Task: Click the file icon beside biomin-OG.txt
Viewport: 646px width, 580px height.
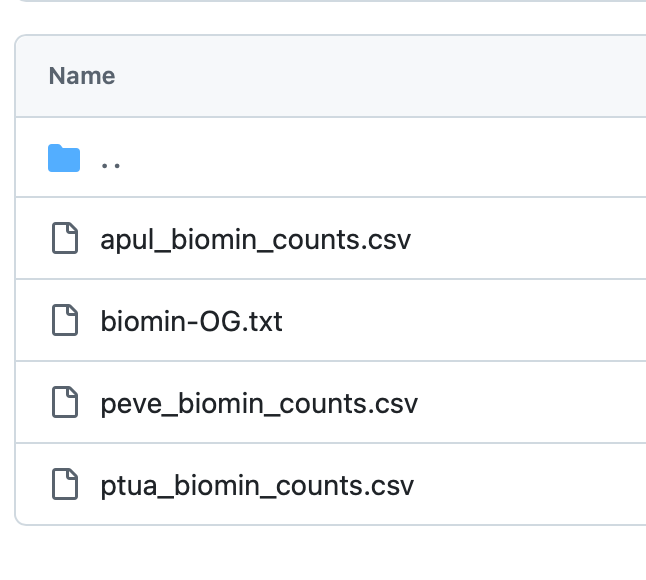Action: pos(65,322)
